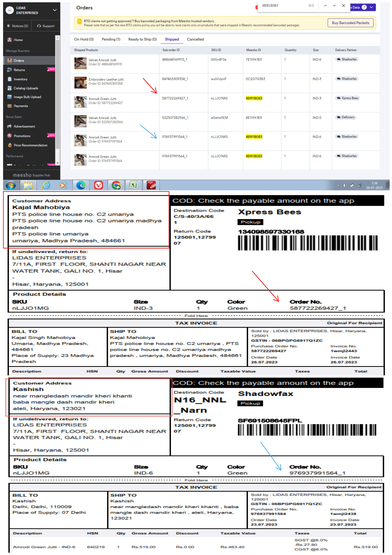Image resolution: width=392 pixels, height=555 pixels.
Task: Open Velvet Amrodi Jutti thumbnail, order 522507282566
Action: (x=80, y=121)
